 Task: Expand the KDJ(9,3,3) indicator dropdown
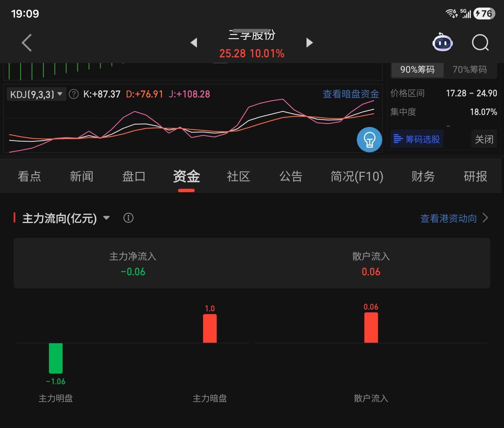pos(36,94)
